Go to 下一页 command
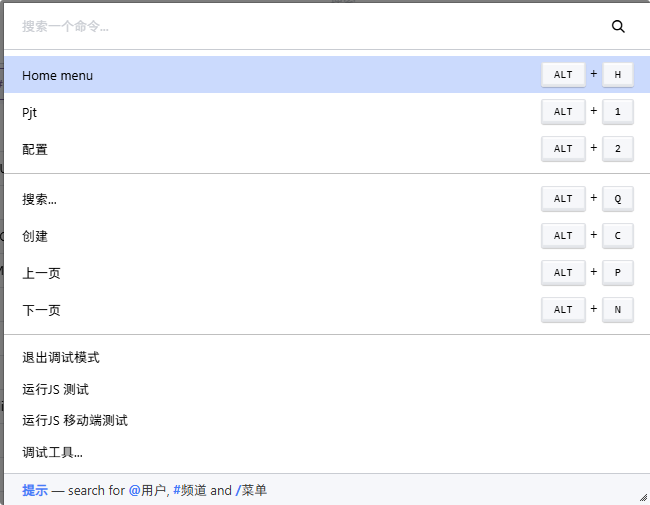Screen dimensions: 650x505 point(327,309)
